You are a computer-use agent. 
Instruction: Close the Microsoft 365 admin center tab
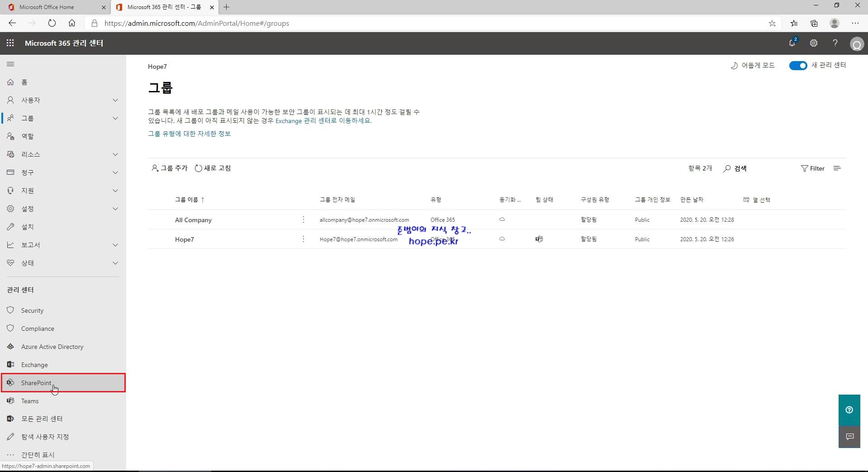(212, 7)
